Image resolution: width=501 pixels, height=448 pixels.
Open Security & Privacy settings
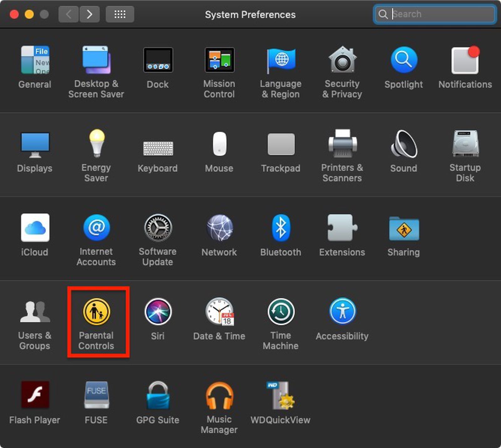click(342, 60)
